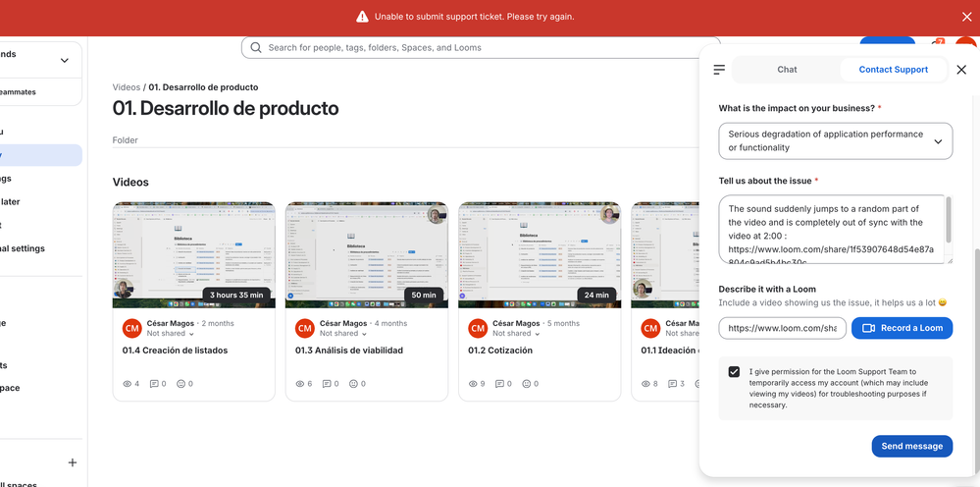Open the support panel hamburger menu
The height and width of the screenshot is (487, 980).
click(719, 70)
